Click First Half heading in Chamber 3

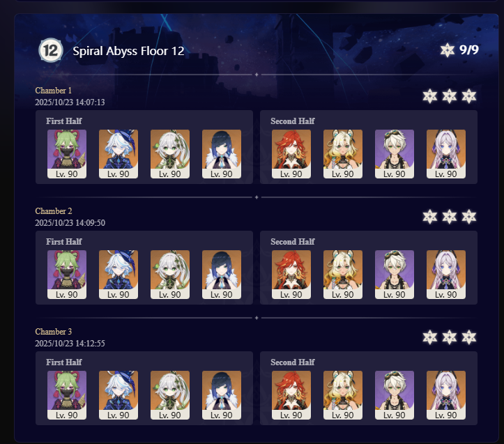tap(64, 362)
